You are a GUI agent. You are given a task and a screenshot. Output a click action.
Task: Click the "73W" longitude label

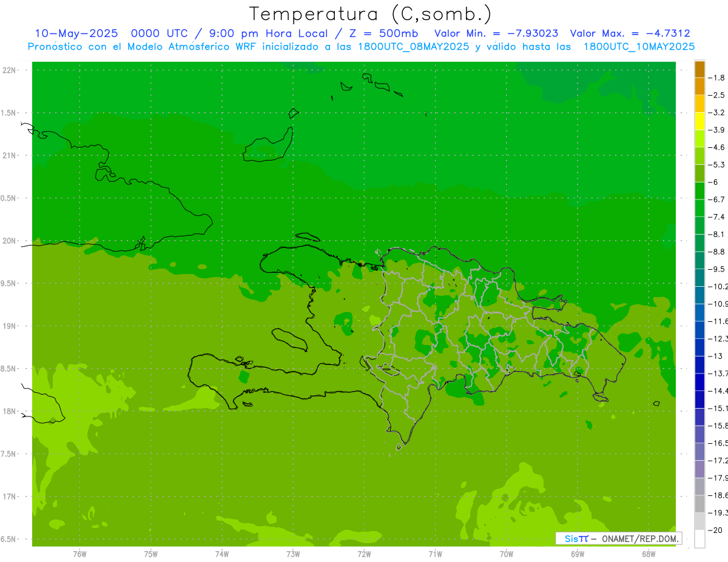[x=293, y=554]
